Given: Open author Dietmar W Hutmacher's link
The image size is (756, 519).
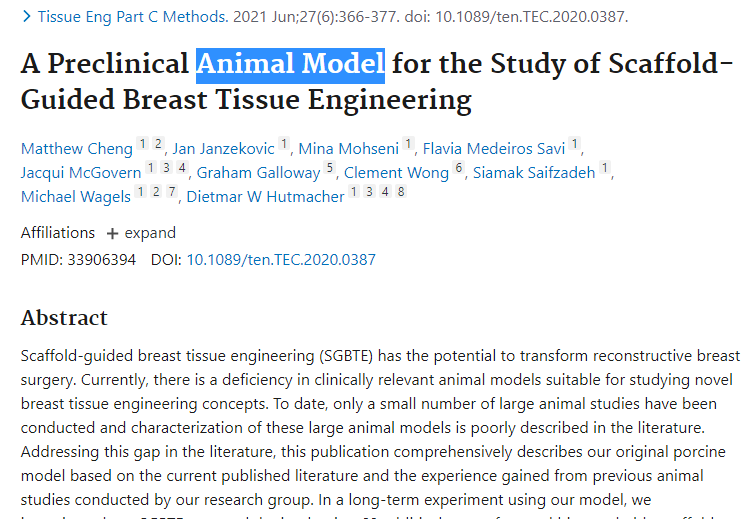Looking at the screenshot, I should (266, 197).
